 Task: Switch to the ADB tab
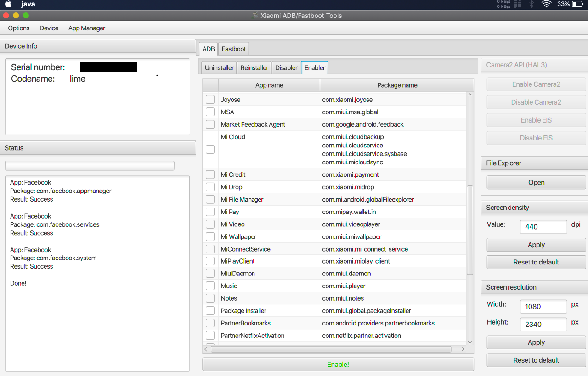pos(209,49)
